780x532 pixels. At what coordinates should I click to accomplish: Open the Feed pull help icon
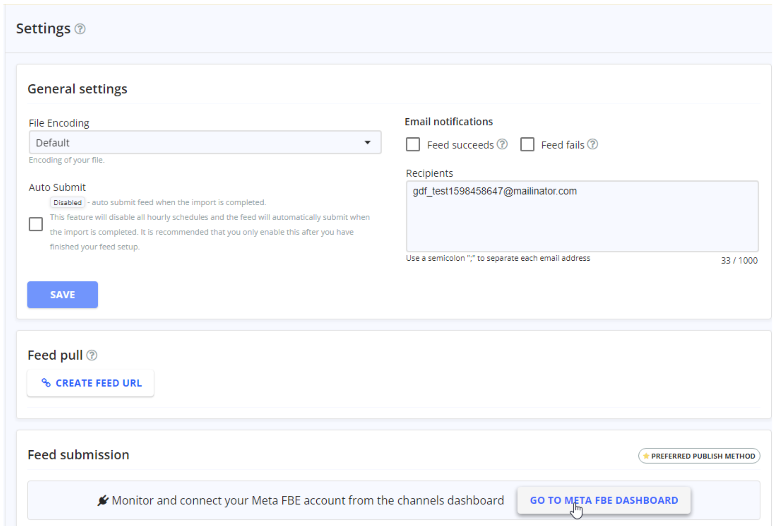92,356
